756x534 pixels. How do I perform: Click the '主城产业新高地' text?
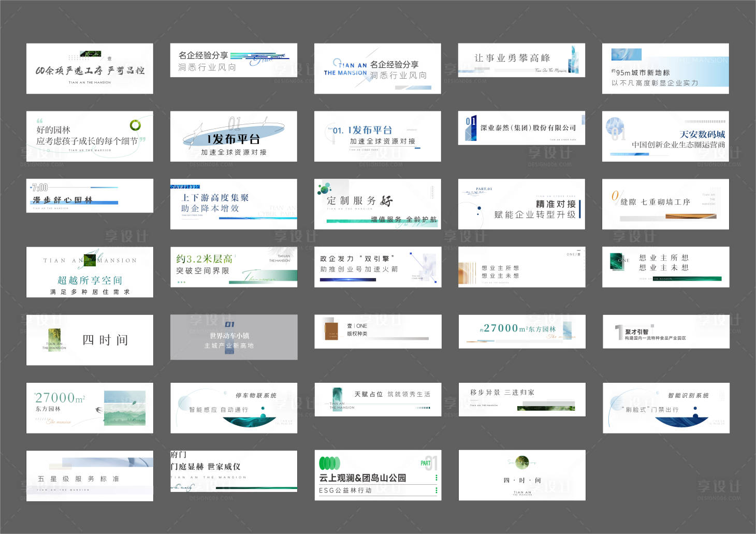[x=229, y=346]
